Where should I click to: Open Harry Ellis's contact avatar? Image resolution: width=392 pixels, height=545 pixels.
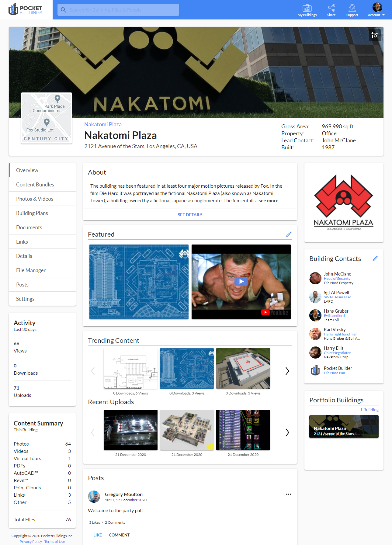[315, 352]
